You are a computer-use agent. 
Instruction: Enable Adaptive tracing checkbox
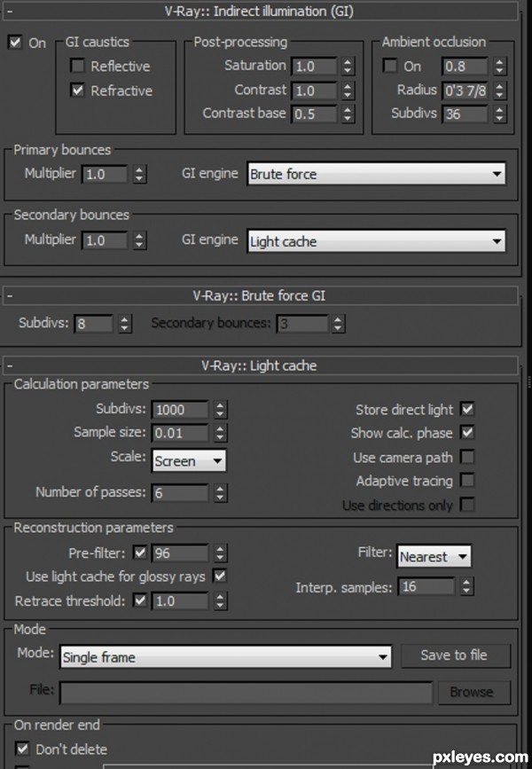[x=467, y=480]
